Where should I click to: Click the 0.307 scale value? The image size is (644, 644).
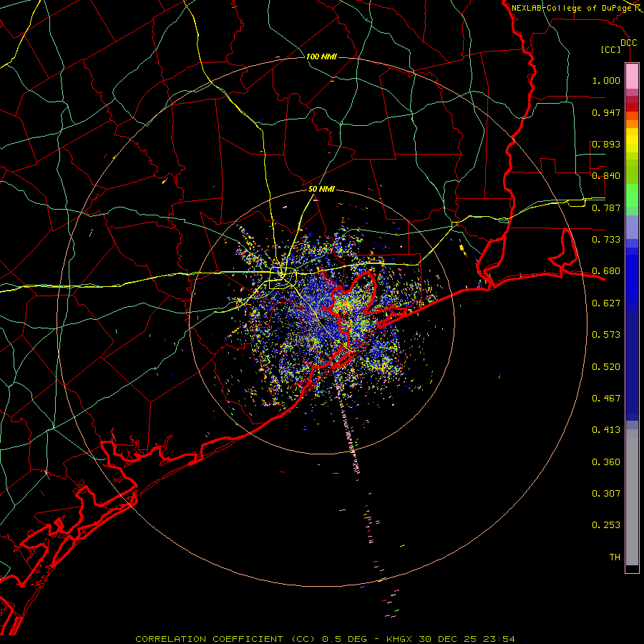coord(606,494)
